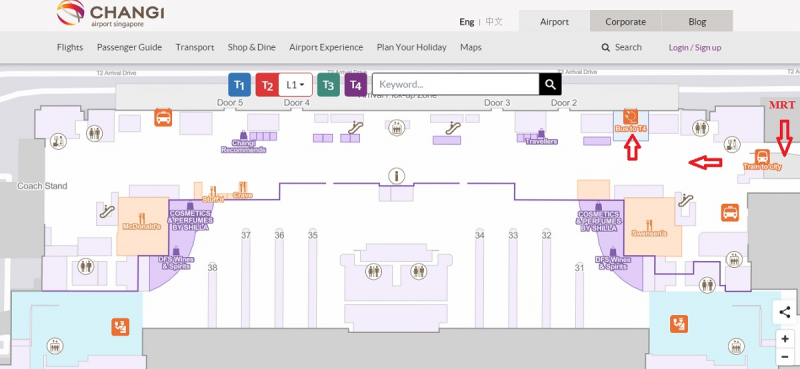Viewport: 800px width, 369px height.
Task: Click baggage belt number 35
Action: 313,235
